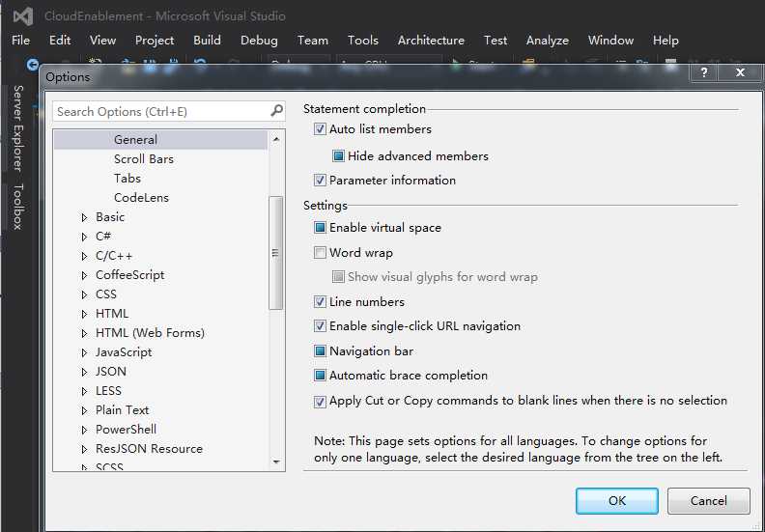Click the options tree scrollbar thumb
Image resolution: width=765 pixels, height=532 pixels.
(x=276, y=253)
